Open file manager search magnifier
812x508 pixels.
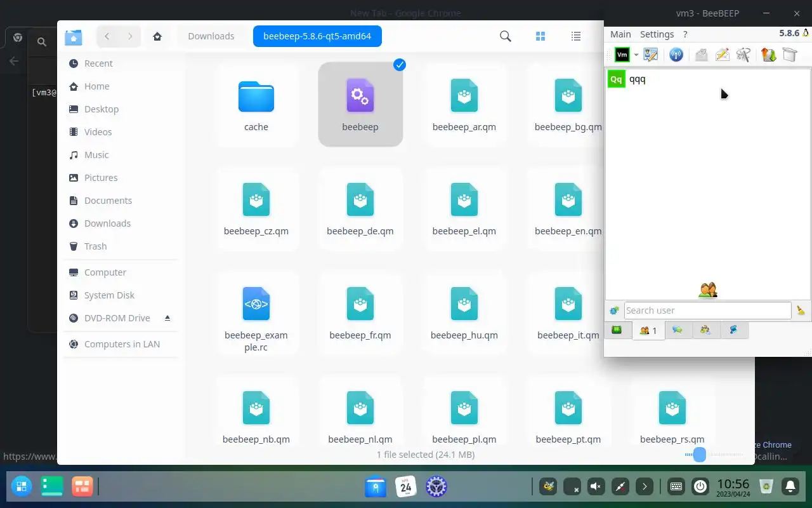506,36
